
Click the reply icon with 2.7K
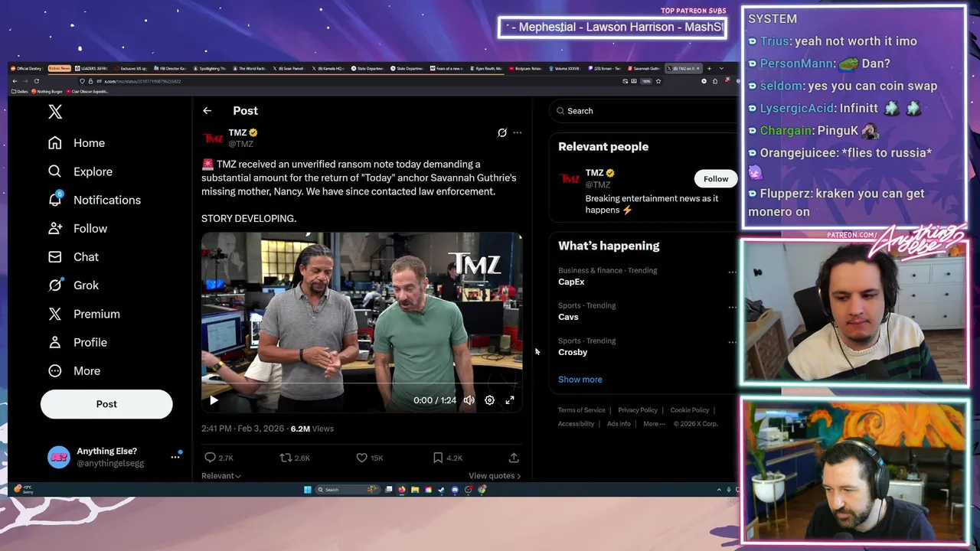pyautogui.click(x=210, y=458)
